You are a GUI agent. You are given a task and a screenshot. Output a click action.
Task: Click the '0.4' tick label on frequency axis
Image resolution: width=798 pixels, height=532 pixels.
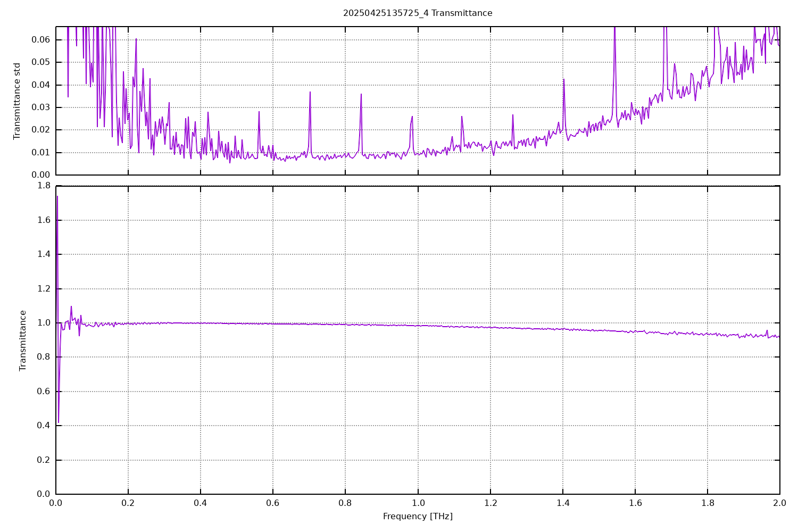coord(201,503)
